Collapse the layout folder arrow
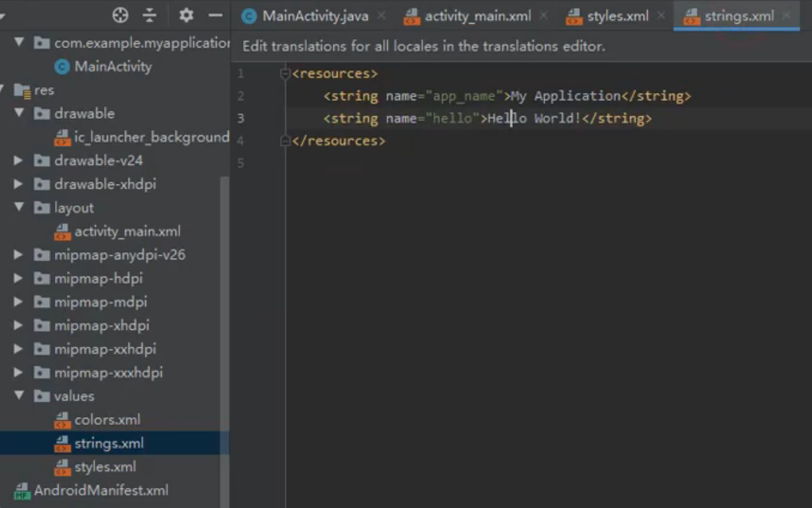The height and width of the screenshot is (508, 812). click(x=19, y=207)
